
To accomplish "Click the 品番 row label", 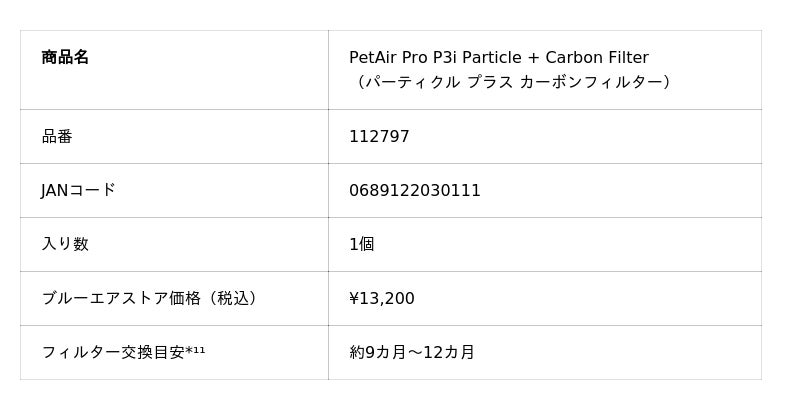I will pos(57,137).
